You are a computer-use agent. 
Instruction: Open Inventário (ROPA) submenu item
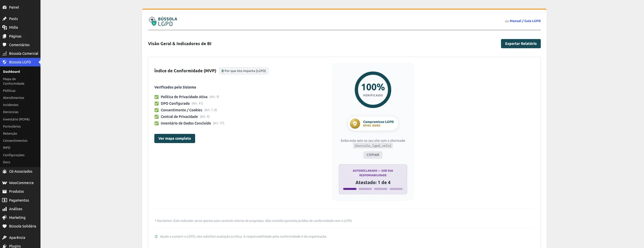point(16,119)
